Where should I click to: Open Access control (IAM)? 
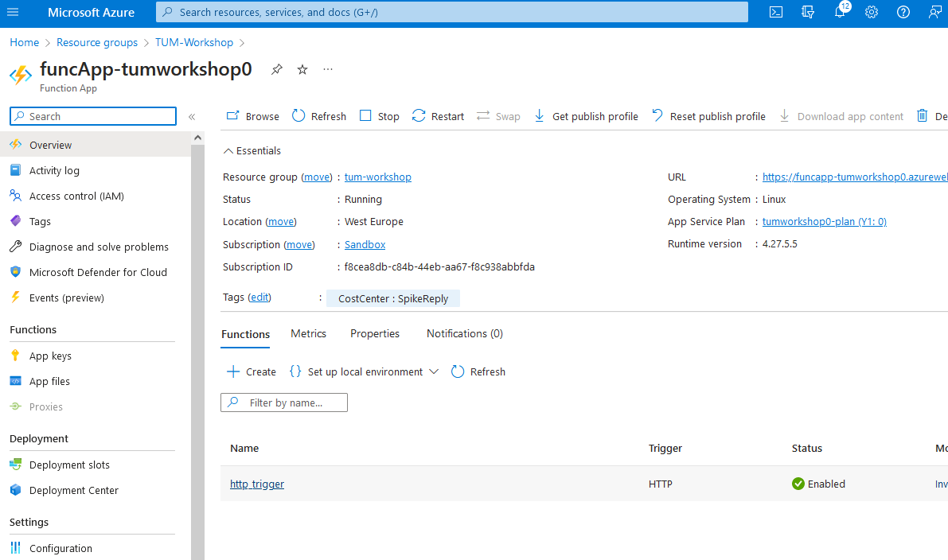(96, 196)
